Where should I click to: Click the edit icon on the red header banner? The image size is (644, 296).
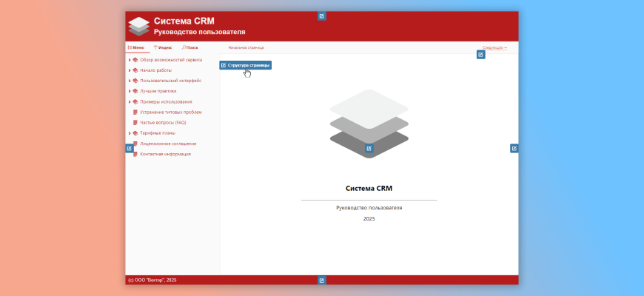pos(321,16)
